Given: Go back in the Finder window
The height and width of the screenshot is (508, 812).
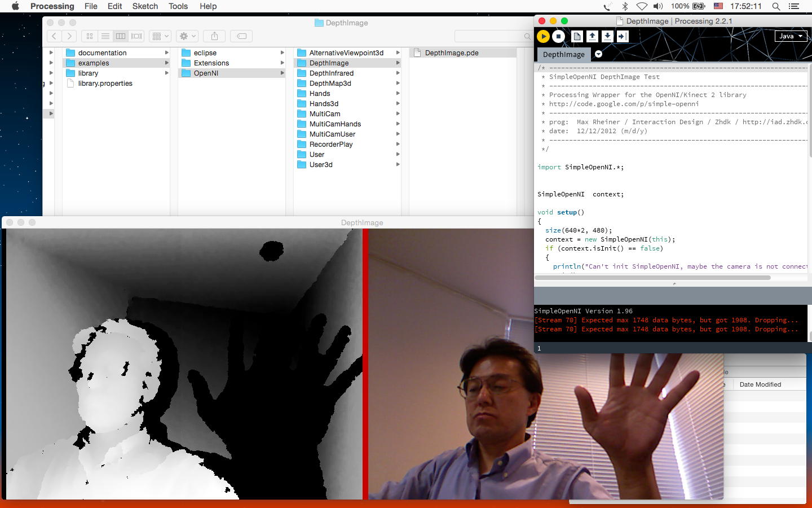Looking at the screenshot, I should pyautogui.click(x=54, y=36).
